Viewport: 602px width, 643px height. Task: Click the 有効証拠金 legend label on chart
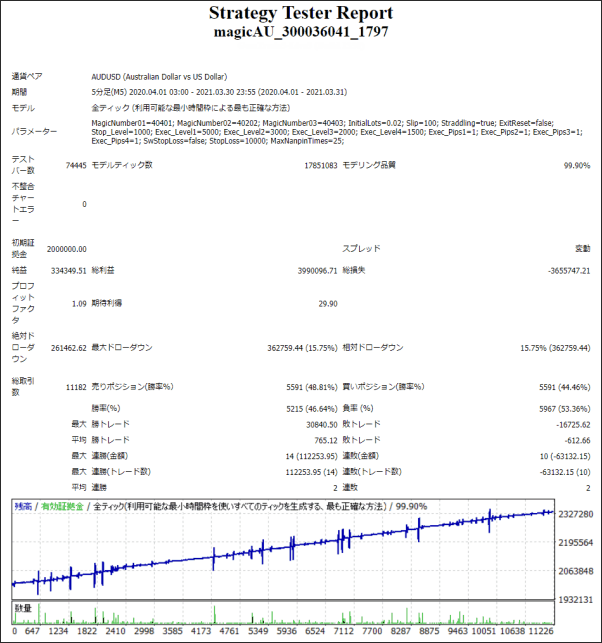point(60,508)
